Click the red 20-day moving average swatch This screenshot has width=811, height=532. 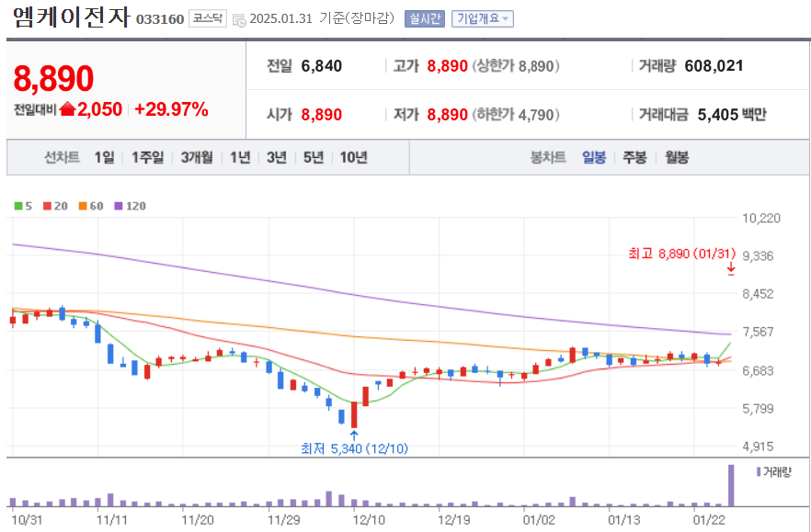[47, 206]
